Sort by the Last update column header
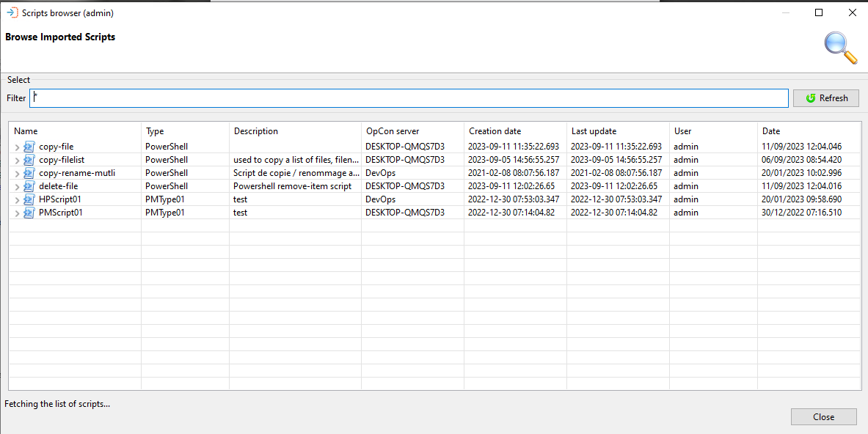The image size is (868, 434). click(x=619, y=131)
